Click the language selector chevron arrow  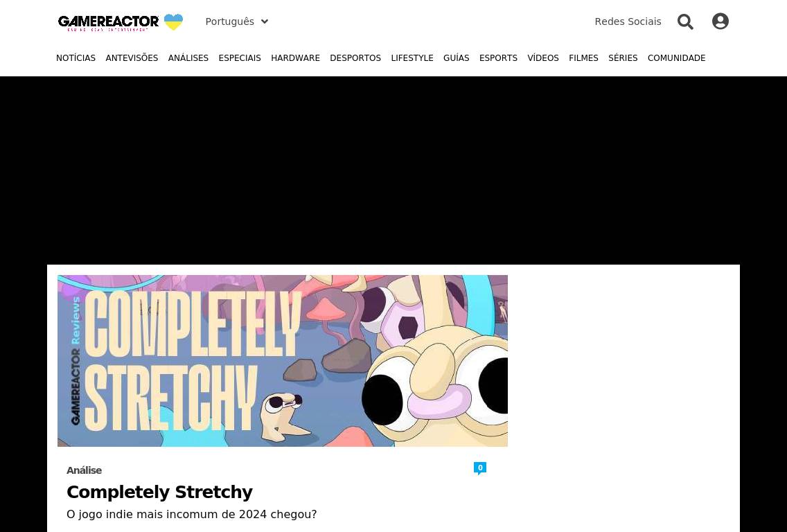click(x=265, y=21)
